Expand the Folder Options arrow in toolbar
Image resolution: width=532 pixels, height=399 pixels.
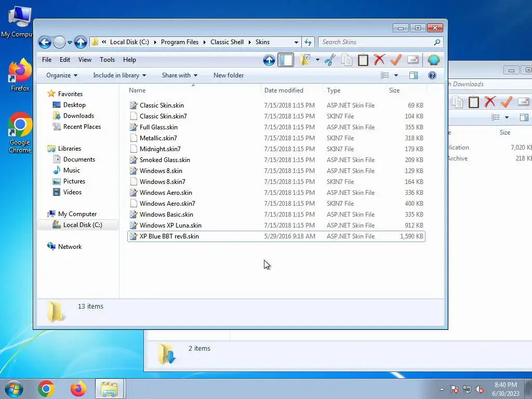[317, 60]
